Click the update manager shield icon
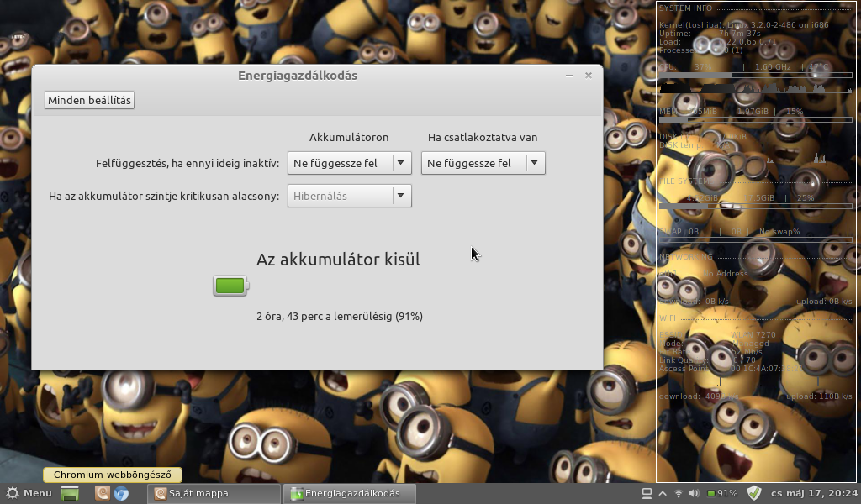This screenshot has width=861, height=504. [754, 493]
